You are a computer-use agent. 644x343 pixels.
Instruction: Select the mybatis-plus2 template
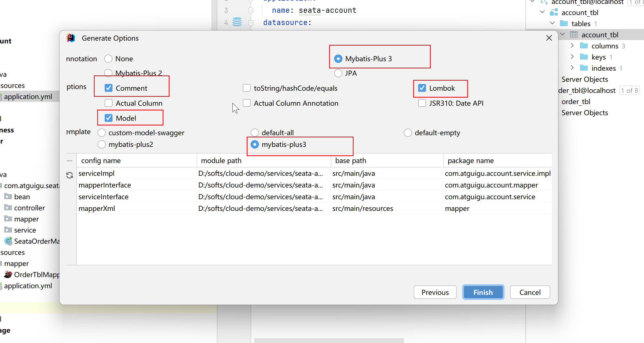(102, 144)
